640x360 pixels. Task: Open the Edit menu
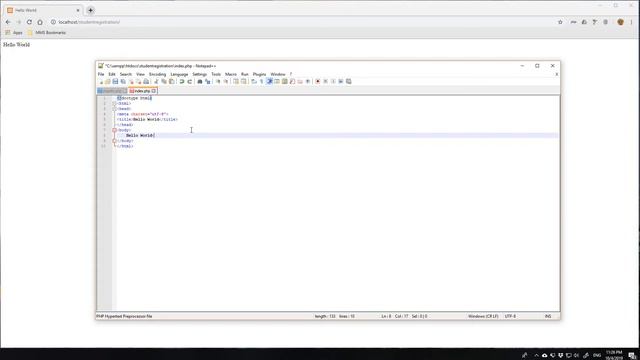pos(112,74)
